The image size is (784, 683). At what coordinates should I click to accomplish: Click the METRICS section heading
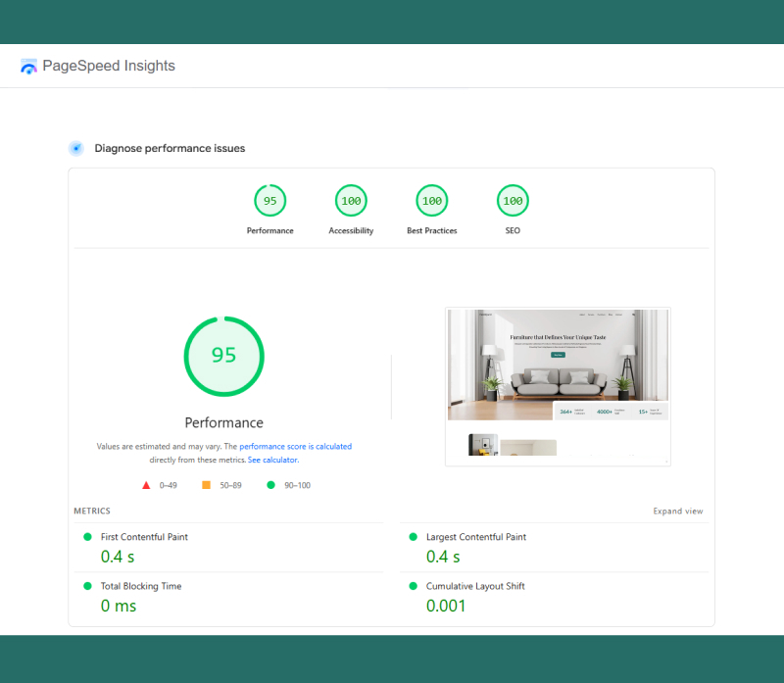click(x=92, y=512)
